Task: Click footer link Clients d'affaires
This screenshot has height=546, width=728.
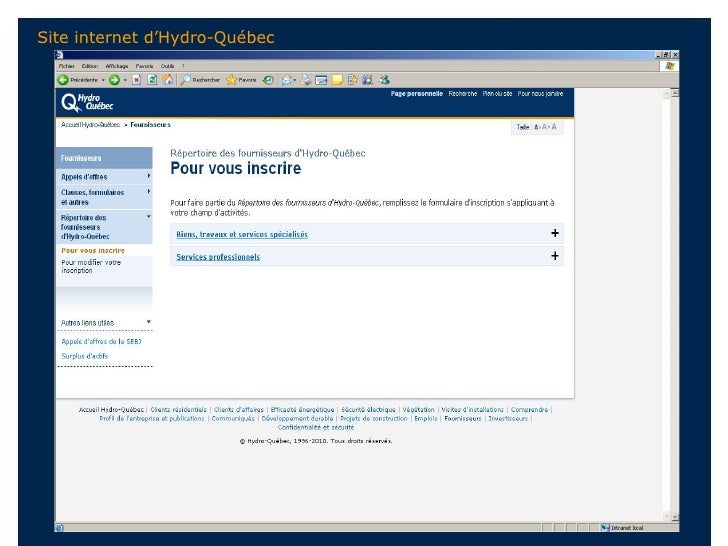Action: [x=238, y=410]
